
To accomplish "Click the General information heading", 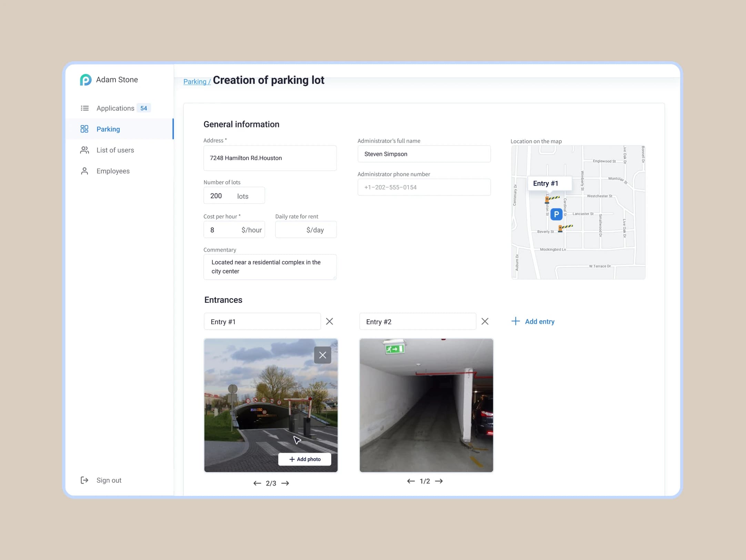I will (241, 124).
